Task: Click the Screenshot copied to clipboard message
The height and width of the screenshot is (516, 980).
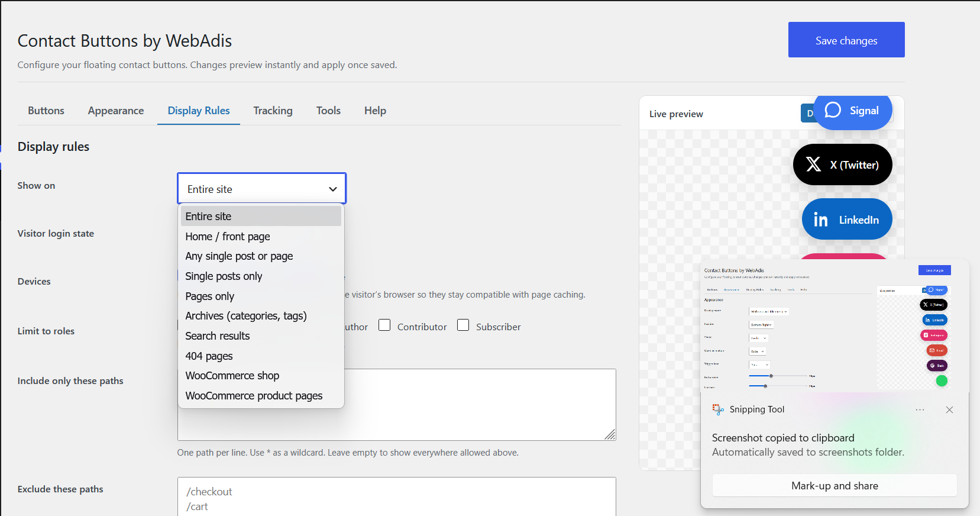Action: [783, 438]
